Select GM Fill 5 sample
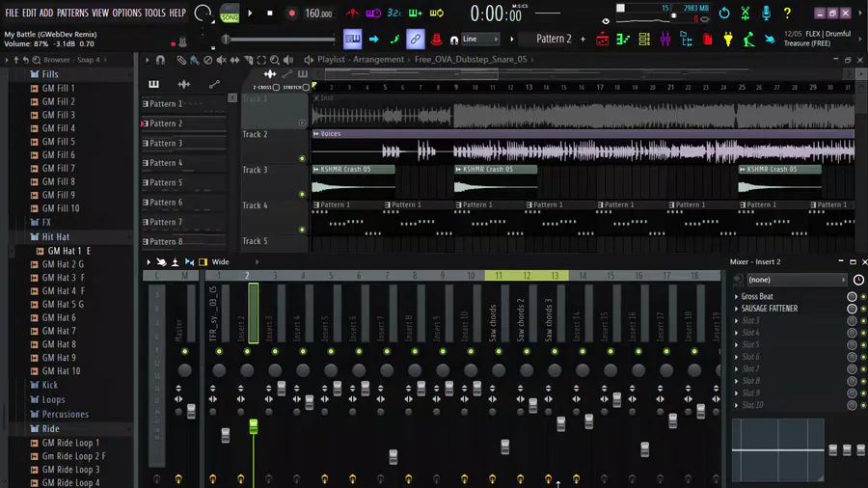Viewport: 868px width, 488px height. (x=58, y=142)
